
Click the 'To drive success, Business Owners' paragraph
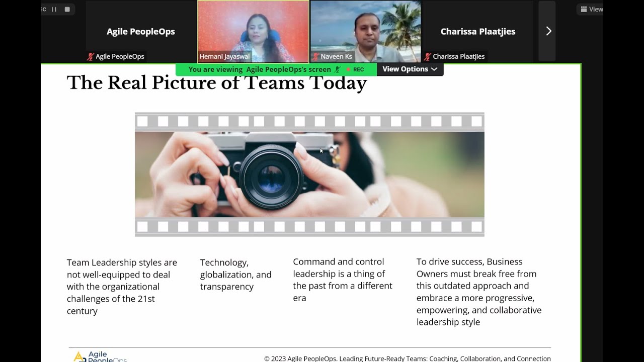(x=479, y=292)
